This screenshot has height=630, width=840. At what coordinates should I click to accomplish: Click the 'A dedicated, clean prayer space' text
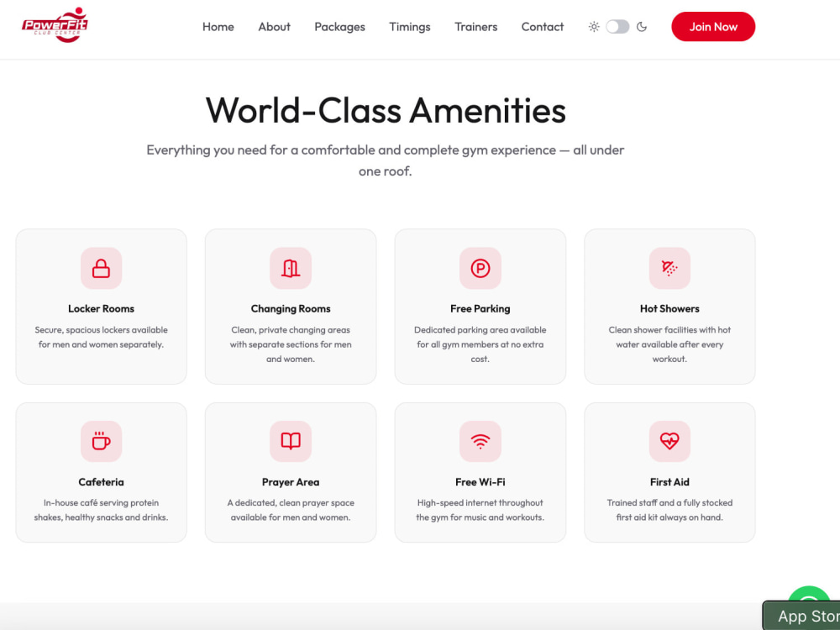pyautogui.click(x=291, y=510)
